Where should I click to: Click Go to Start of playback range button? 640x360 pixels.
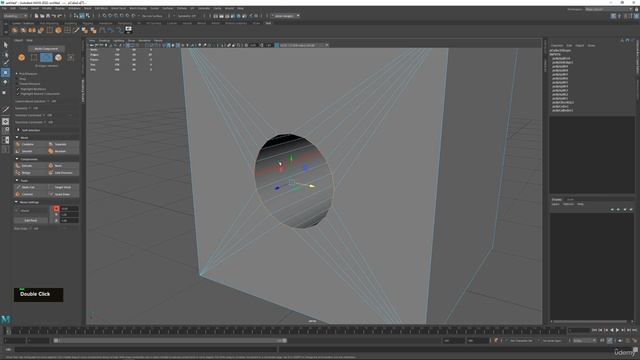(x=594, y=330)
